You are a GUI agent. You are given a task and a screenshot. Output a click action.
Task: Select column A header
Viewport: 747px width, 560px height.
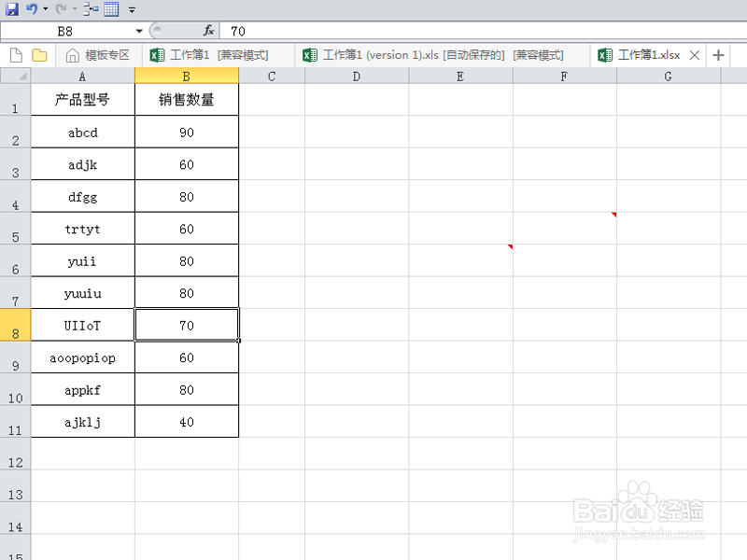pos(83,77)
